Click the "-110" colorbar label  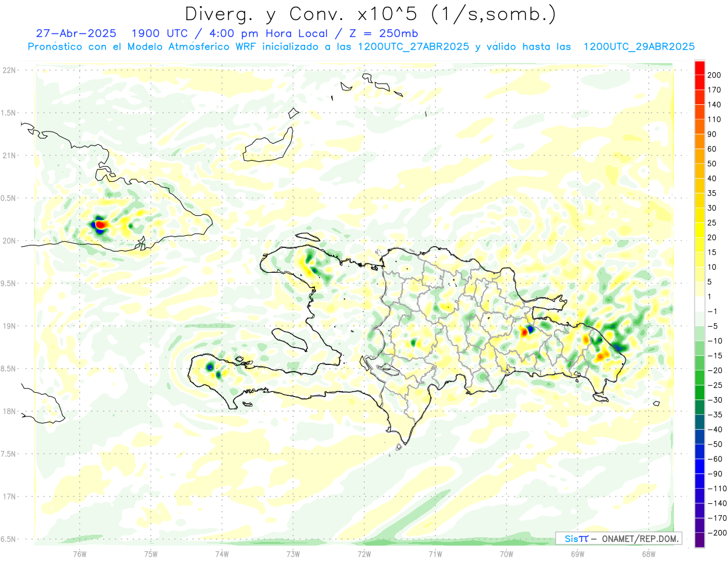[717, 489]
